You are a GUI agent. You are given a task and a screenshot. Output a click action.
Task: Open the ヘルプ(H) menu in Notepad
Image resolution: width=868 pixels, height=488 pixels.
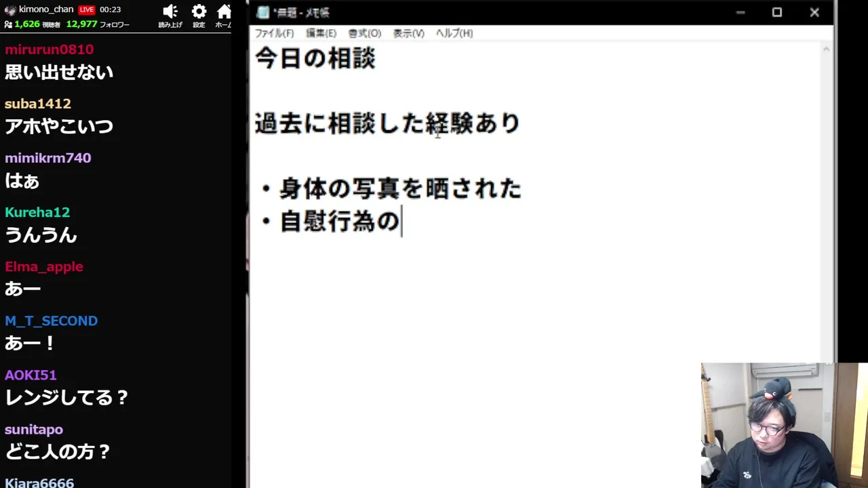(x=454, y=33)
